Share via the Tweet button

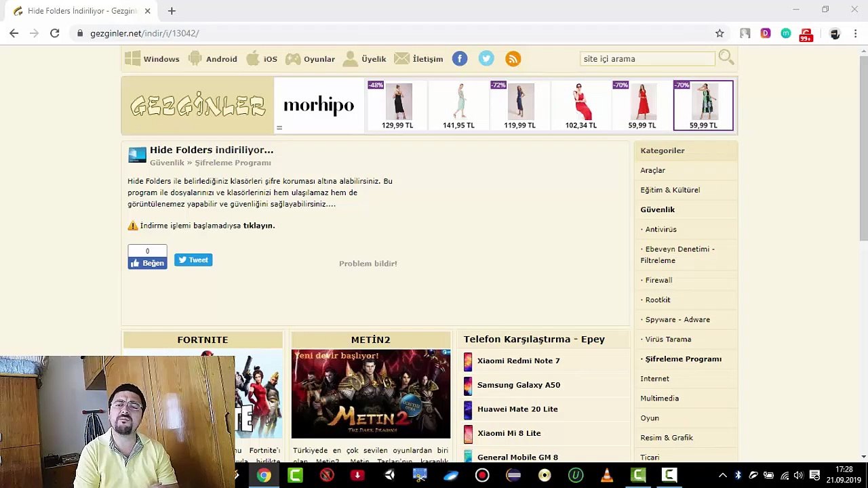pyautogui.click(x=193, y=260)
